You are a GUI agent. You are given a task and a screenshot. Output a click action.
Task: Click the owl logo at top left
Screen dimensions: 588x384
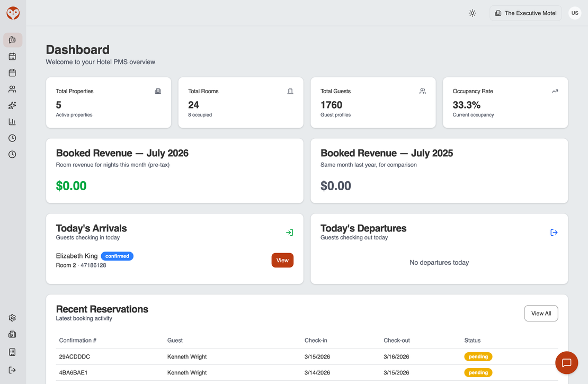tap(13, 13)
